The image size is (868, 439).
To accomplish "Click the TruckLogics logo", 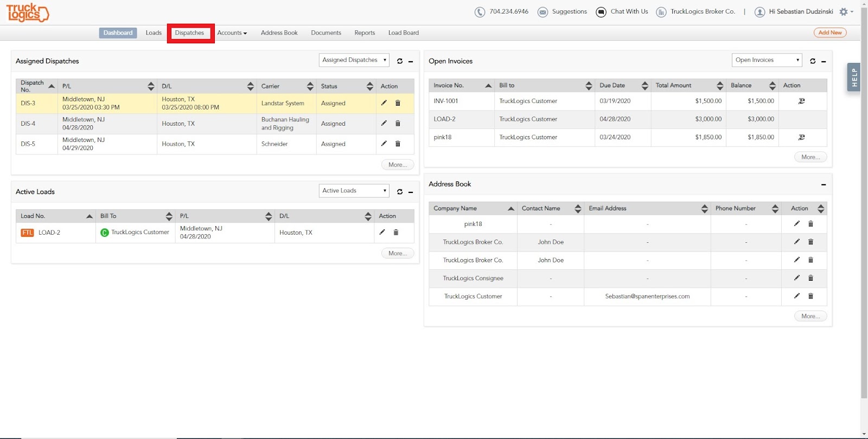I will pos(28,12).
